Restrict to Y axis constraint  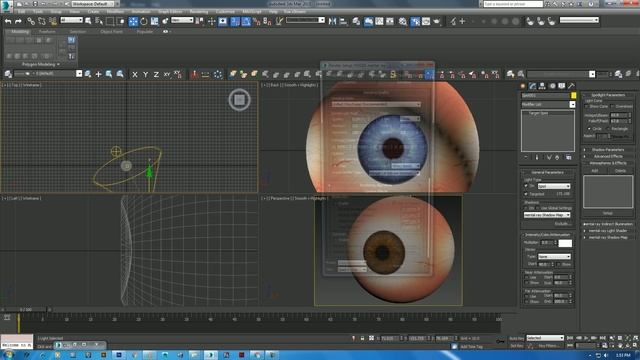[145, 74]
